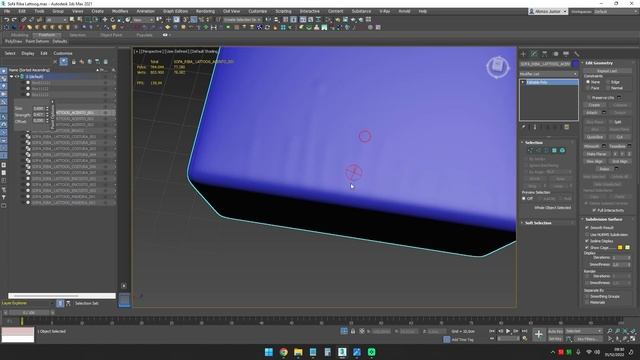Click the Key Mode toggle icon

(x=493, y=338)
